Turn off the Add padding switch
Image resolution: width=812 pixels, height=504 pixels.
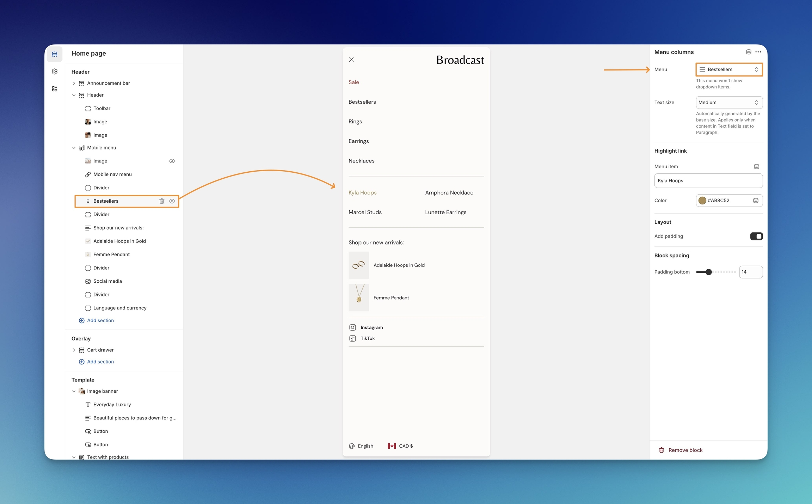click(x=756, y=236)
